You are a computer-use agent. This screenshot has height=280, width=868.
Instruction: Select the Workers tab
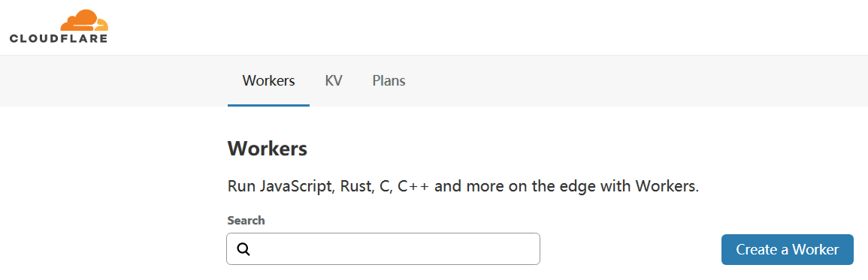point(268,81)
